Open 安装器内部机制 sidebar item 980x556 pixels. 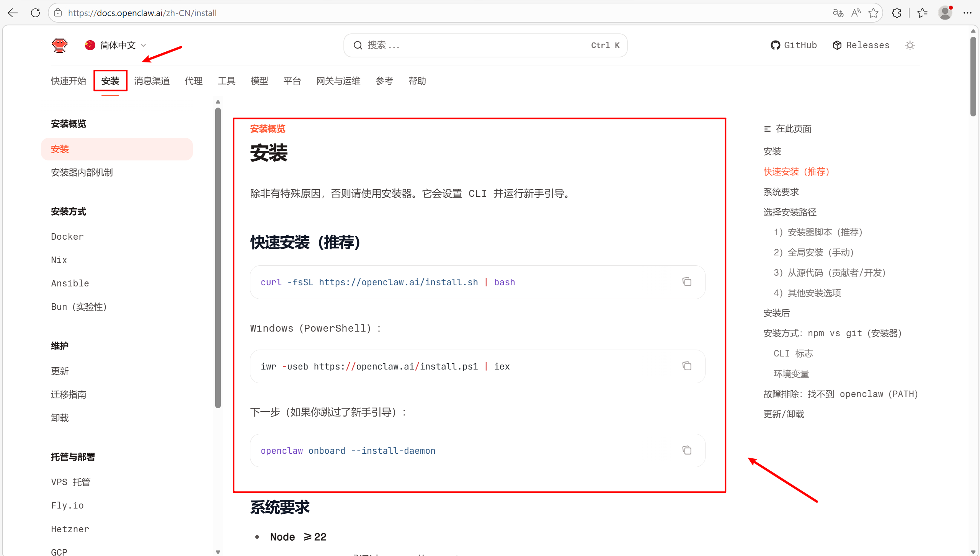[x=82, y=172]
